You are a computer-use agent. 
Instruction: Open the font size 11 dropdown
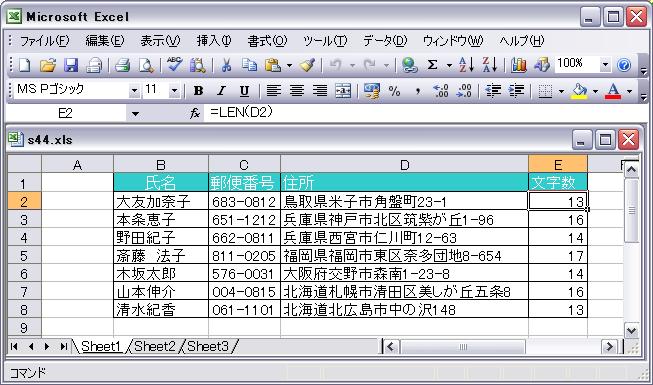[174, 90]
